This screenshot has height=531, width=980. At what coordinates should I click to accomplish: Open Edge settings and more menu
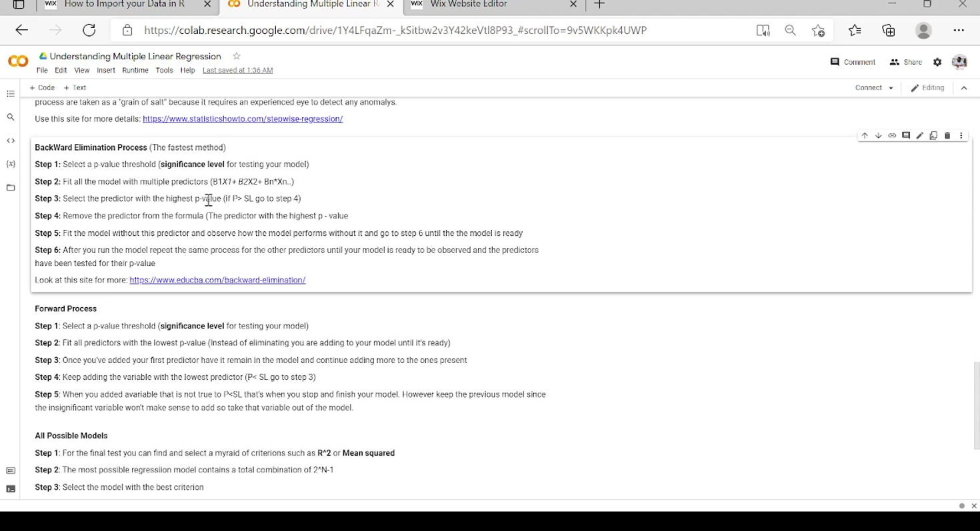click(x=959, y=30)
